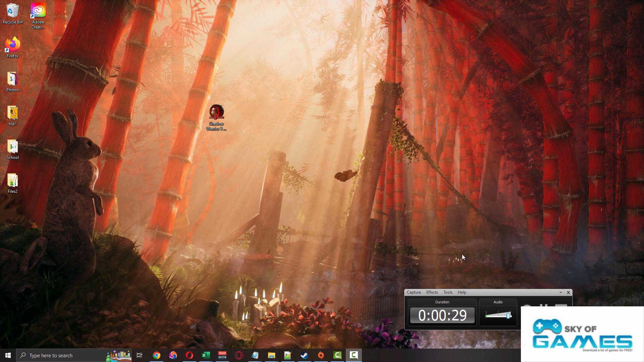Open the Effects menu
Viewport: 644px width, 362px height.
(x=432, y=292)
